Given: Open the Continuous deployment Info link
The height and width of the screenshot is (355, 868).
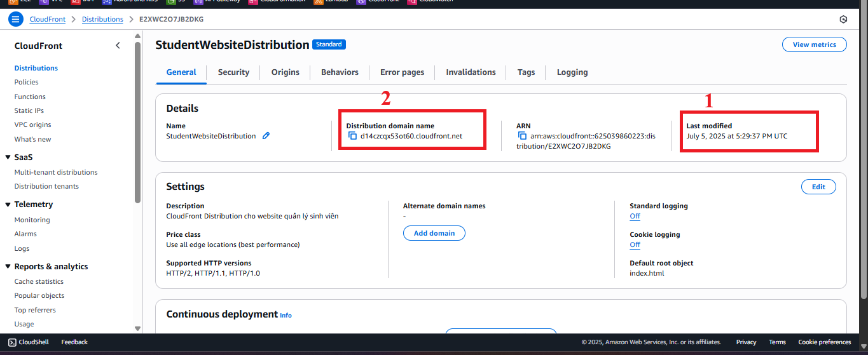Looking at the screenshot, I should [286, 315].
